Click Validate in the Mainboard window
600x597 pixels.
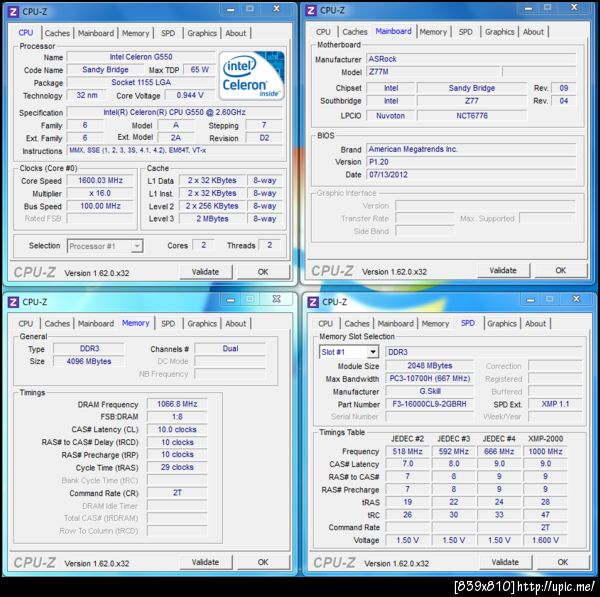pyautogui.click(x=503, y=271)
